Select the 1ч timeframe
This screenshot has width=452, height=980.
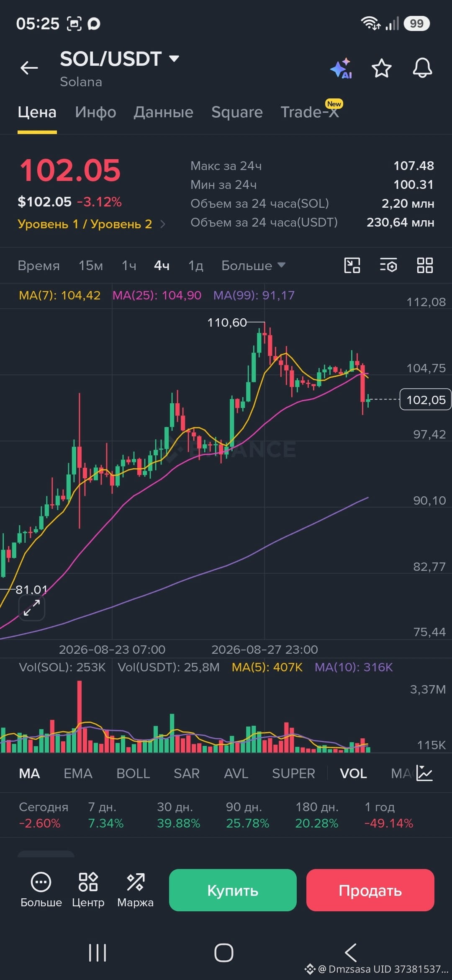pos(129,266)
